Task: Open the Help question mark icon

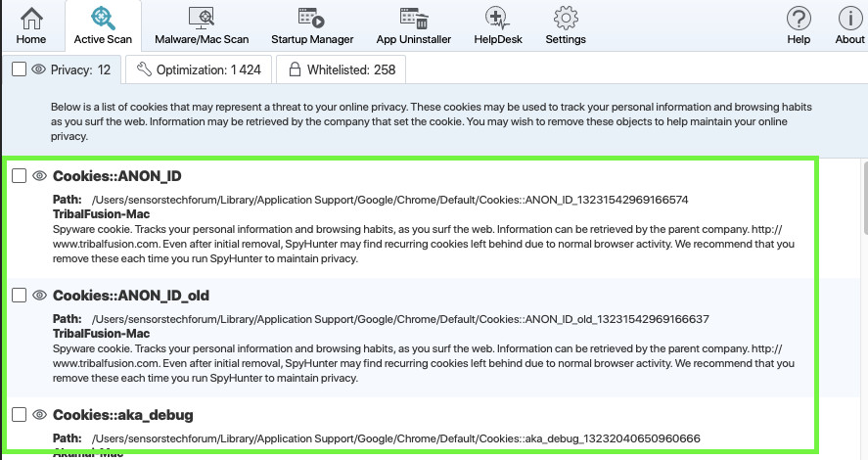Action: coord(799,19)
